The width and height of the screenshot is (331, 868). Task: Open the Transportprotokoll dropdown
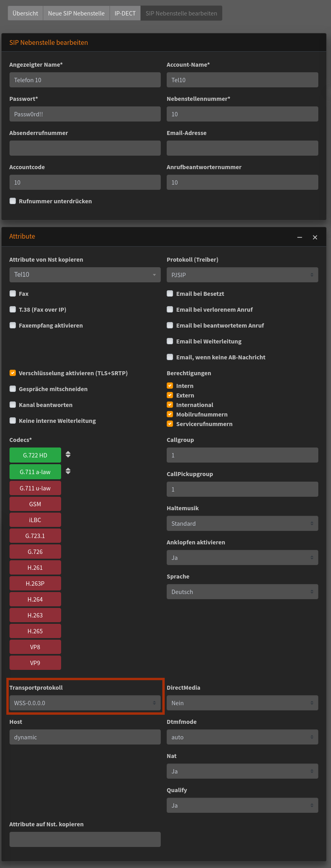[x=85, y=703]
